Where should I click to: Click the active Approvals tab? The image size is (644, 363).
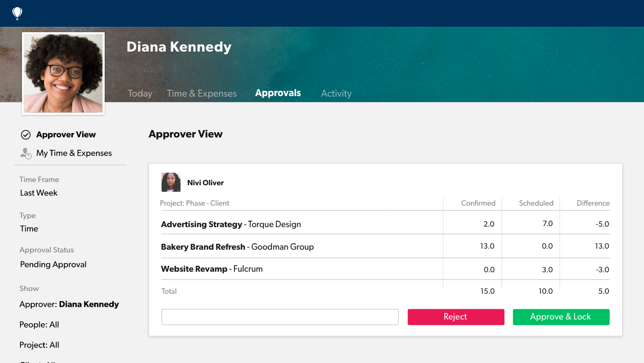pyautogui.click(x=278, y=92)
